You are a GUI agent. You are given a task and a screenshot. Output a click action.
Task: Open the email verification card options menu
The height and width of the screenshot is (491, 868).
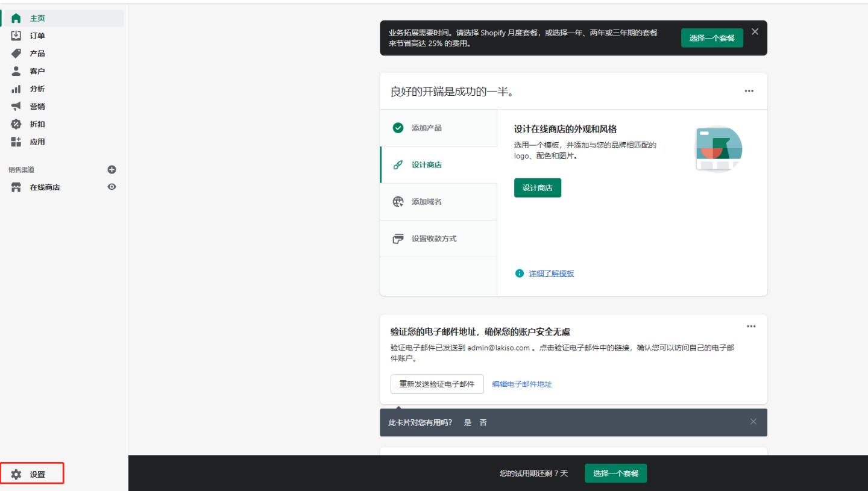point(751,326)
